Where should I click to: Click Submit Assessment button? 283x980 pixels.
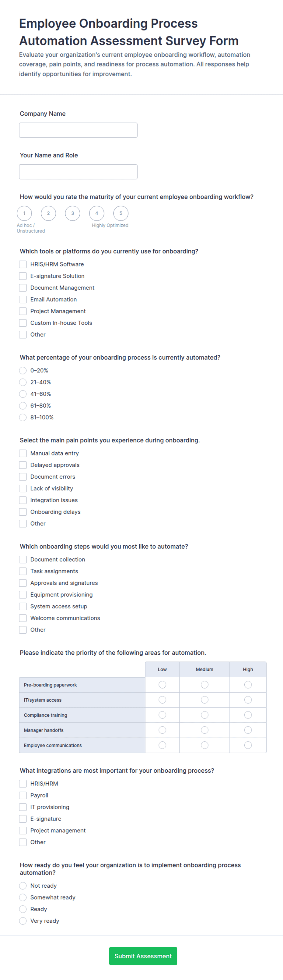[x=143, y=956]
